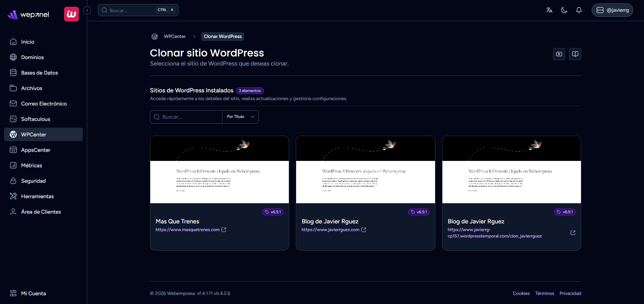Open Privacidad footer link
Image resolution: width=644 pixels, height=304 pixels.
570,293
